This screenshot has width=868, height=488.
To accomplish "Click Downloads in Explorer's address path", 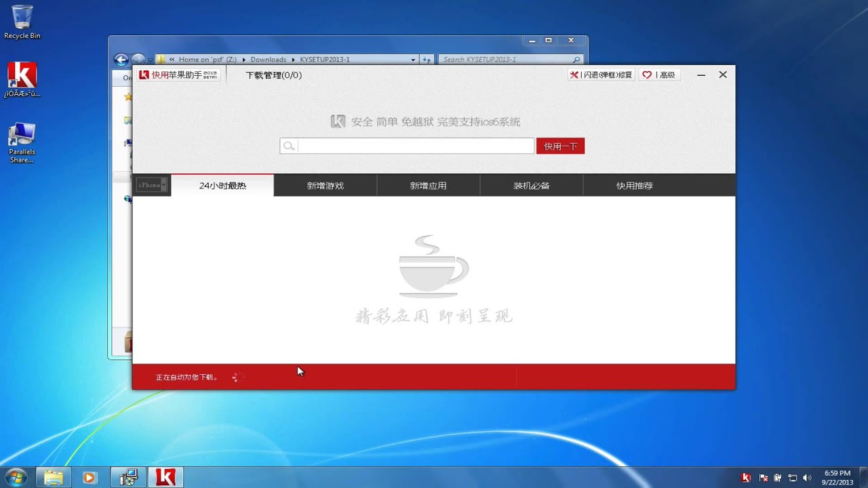I will 269,60.
